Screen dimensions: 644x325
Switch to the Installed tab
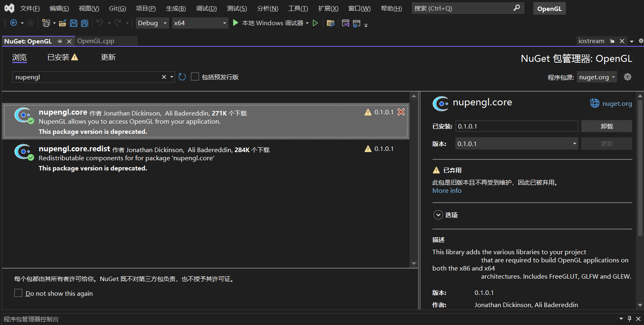[x=63, y=57]
